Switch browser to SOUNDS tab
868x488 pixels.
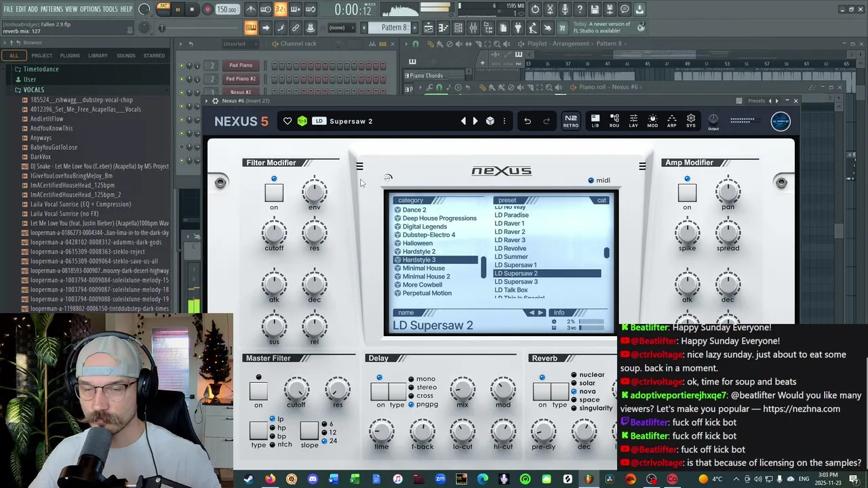[x=126, y=56]
